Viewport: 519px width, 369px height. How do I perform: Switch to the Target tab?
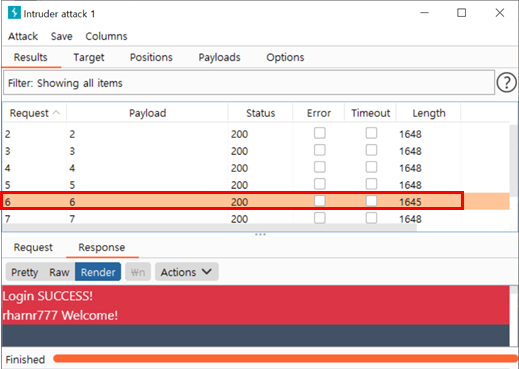(89, 57)
